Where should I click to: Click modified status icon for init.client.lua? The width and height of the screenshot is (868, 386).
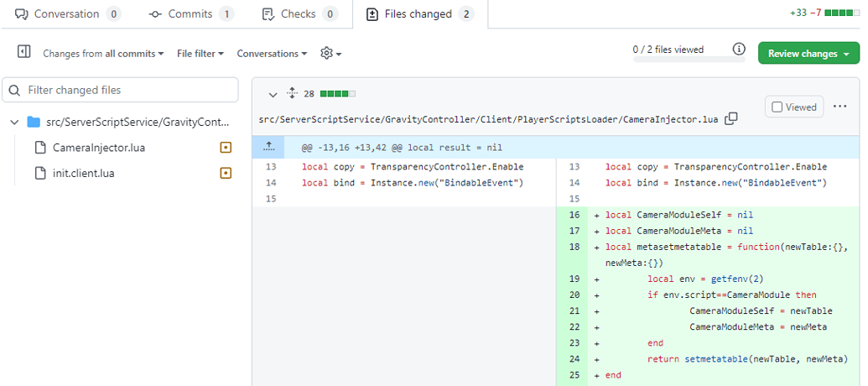[x=225, y=174]
